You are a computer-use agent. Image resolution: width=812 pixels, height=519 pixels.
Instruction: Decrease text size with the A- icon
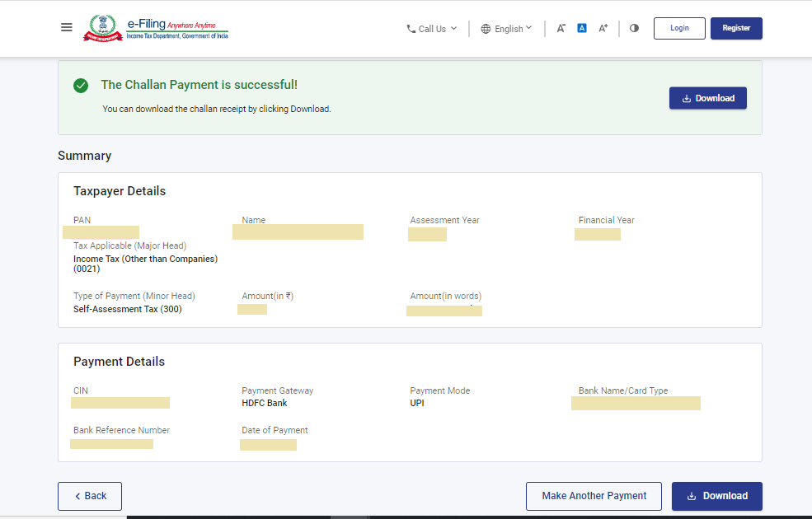561,28
